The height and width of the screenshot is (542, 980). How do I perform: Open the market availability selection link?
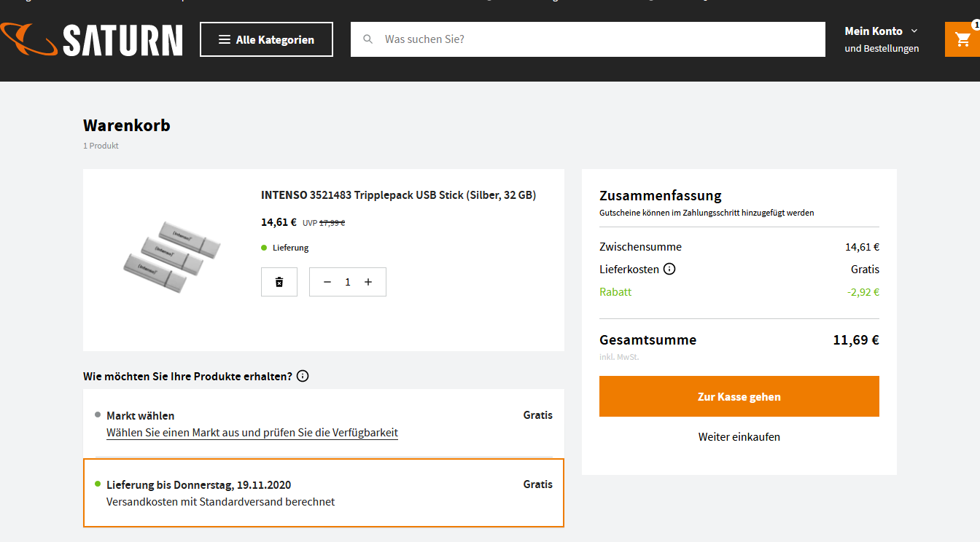pyautogui.click(x=252, y=433)
